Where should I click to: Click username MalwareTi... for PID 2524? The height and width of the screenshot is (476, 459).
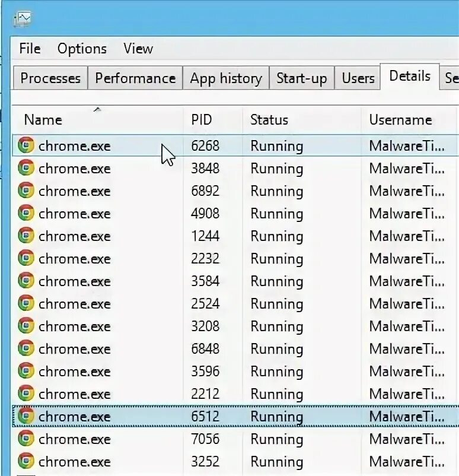407,303
